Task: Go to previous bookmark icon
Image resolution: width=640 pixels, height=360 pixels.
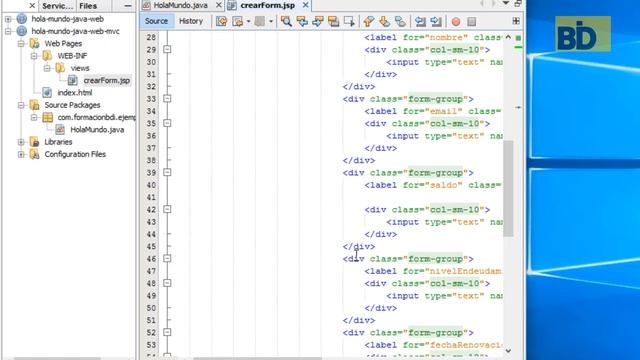Action: pos(369,21)
